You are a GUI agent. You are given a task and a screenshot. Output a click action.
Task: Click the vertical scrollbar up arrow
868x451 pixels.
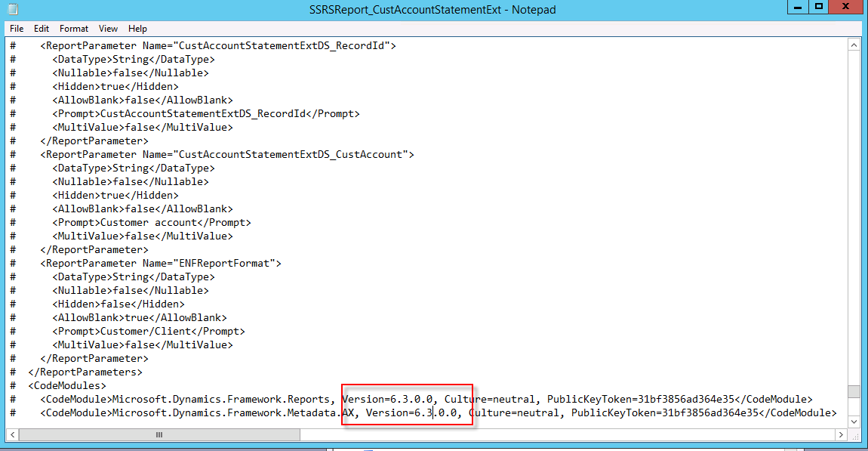tap(854, 45)
